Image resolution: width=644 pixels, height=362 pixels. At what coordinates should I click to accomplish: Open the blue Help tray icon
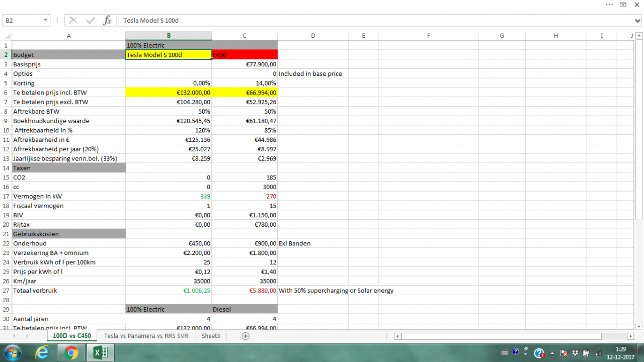(515, 352)
